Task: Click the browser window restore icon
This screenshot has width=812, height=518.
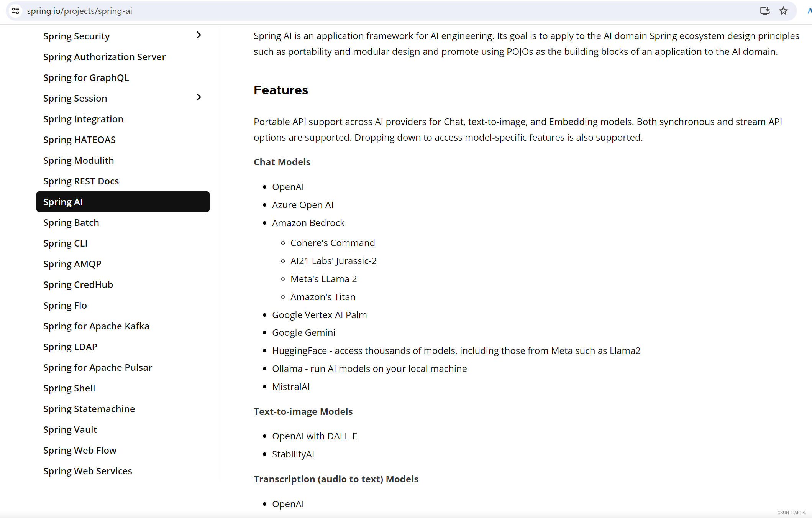Action: tap(765, 11)
